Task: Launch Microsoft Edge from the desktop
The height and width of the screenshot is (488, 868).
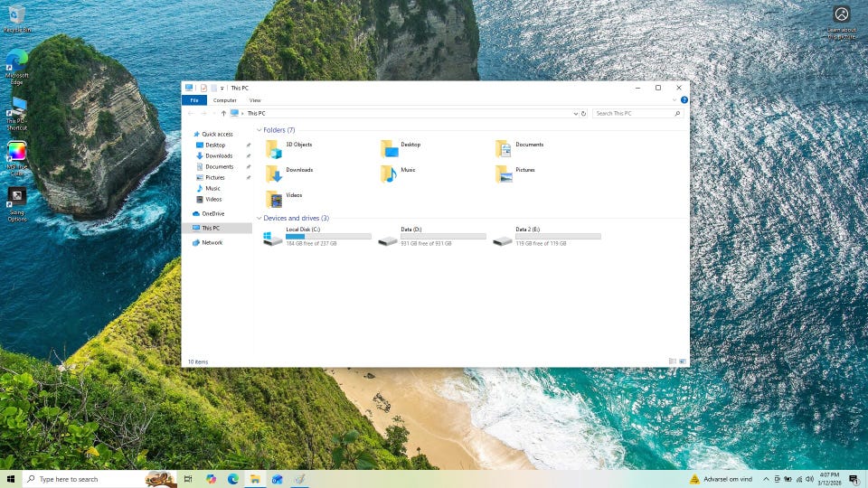Action: [16, 67]
